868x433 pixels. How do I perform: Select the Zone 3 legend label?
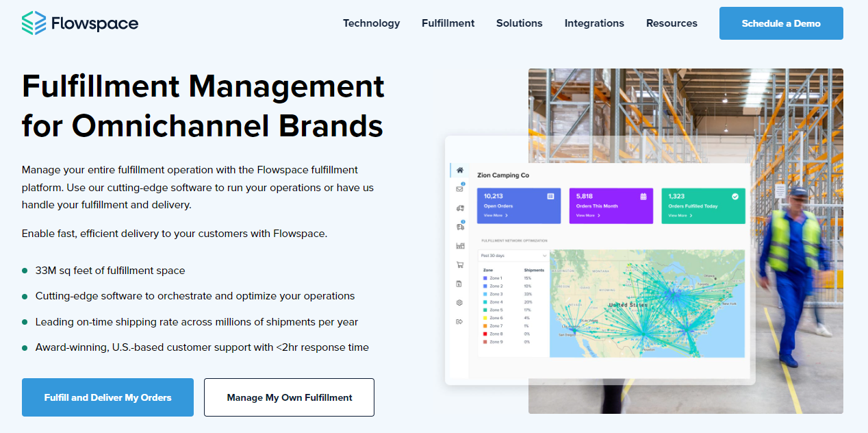point(496,294)
